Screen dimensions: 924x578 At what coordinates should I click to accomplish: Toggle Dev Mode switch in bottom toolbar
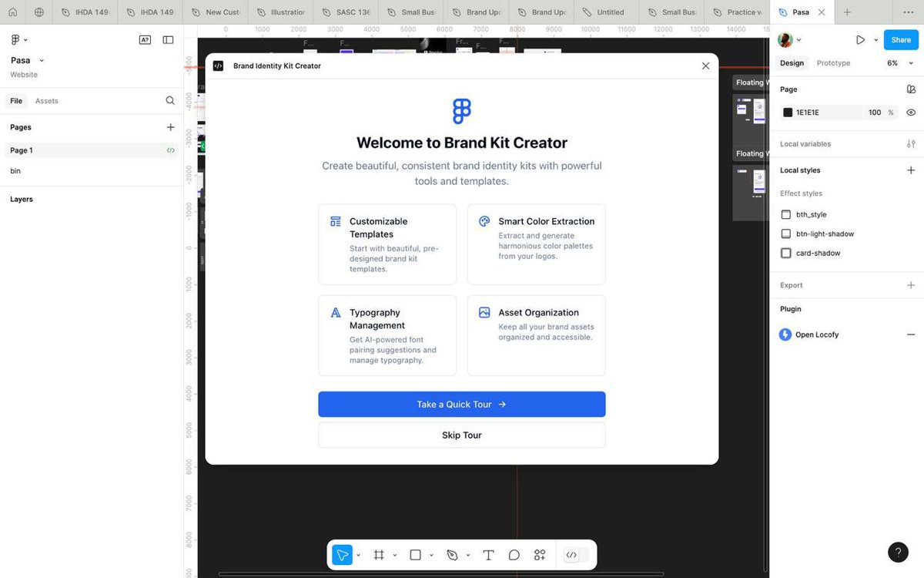tap(576, 555)
